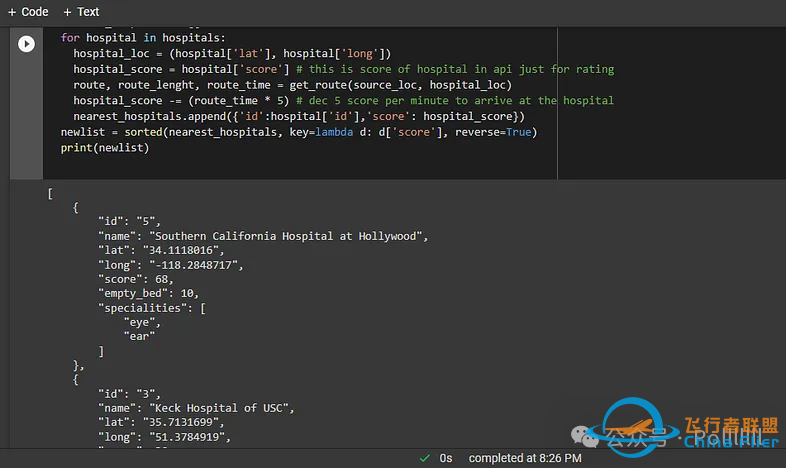Click the + Text button

coord(81,12)
